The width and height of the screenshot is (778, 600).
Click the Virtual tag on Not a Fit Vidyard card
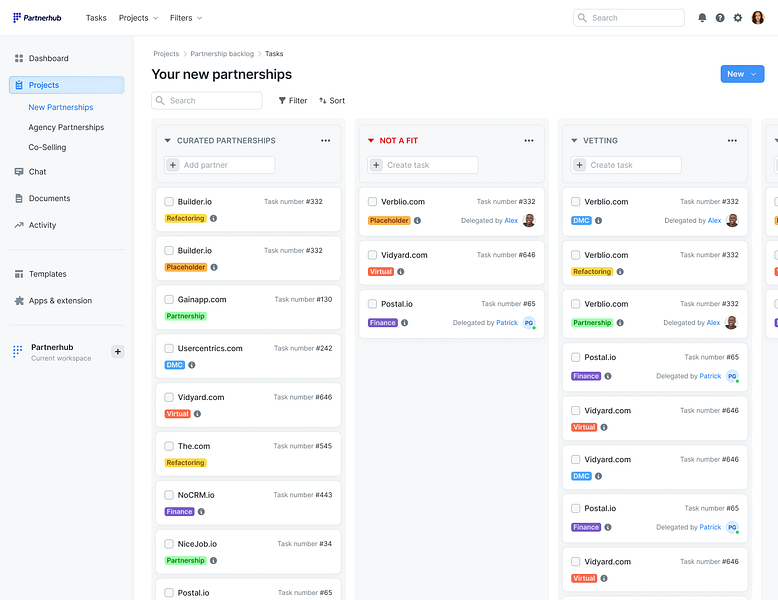[381, 271]
